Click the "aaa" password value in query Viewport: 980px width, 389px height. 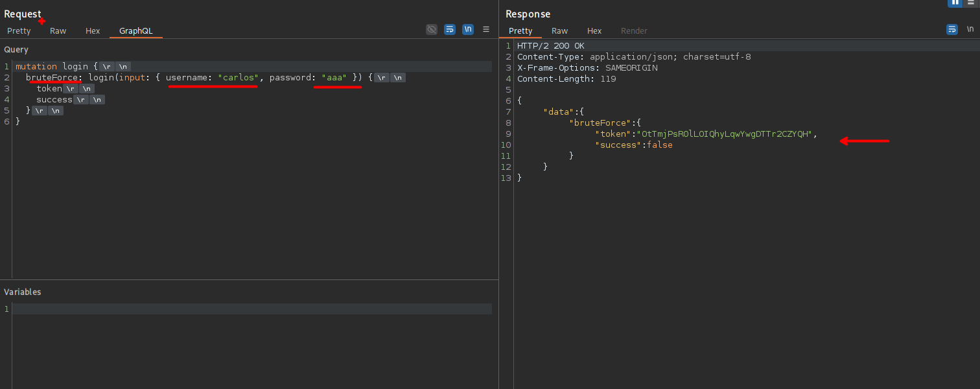[x=334, y=78]
